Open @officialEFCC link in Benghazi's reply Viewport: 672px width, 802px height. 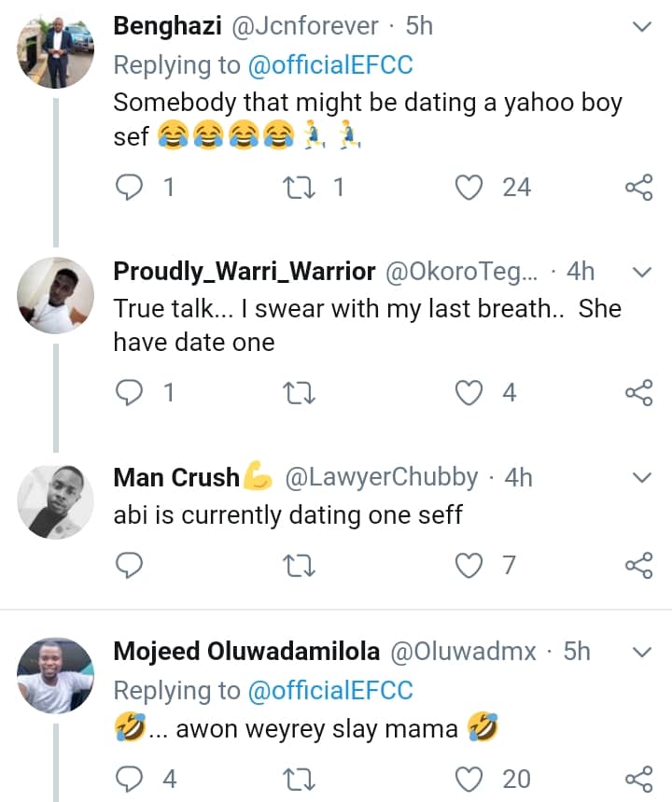click(x=329, y=64)
